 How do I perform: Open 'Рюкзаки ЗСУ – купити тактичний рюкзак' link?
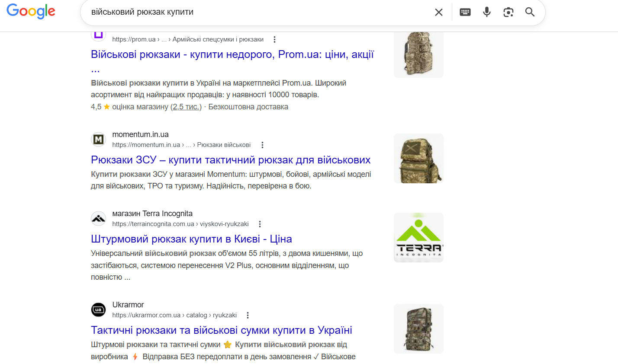[231, 160]
